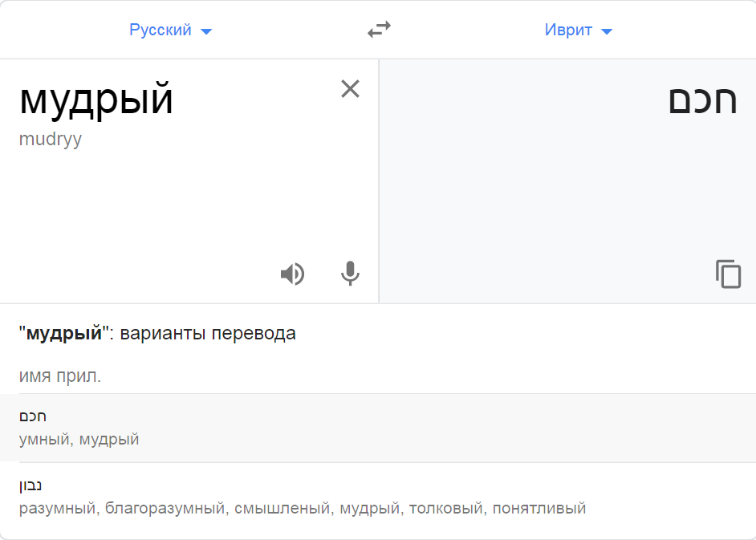Click the back-translation «смышленый»
The height and width of the screenshot is (540, 756).
pos(282,508)
